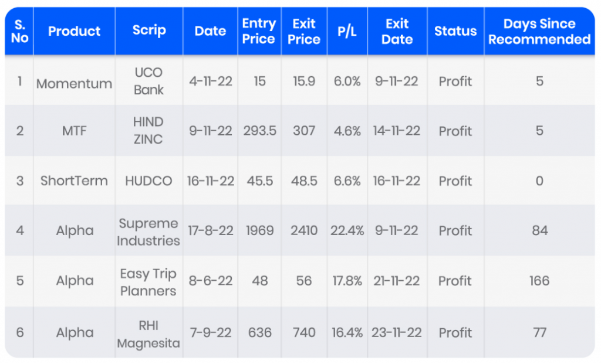
Task: Click the RHI Magnesita scrip cell
Action: tap(148, 334)
